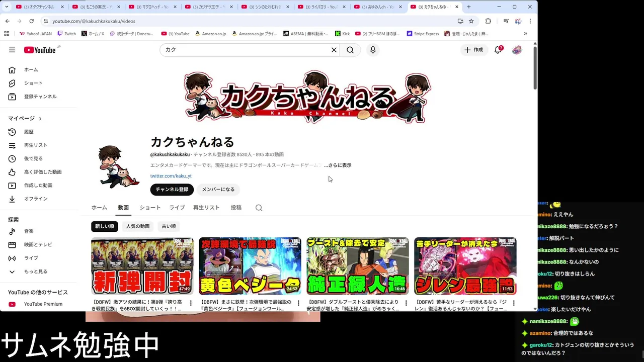Select the 人気の動画 sort chip
644x362 pixels.
point(138,226)
